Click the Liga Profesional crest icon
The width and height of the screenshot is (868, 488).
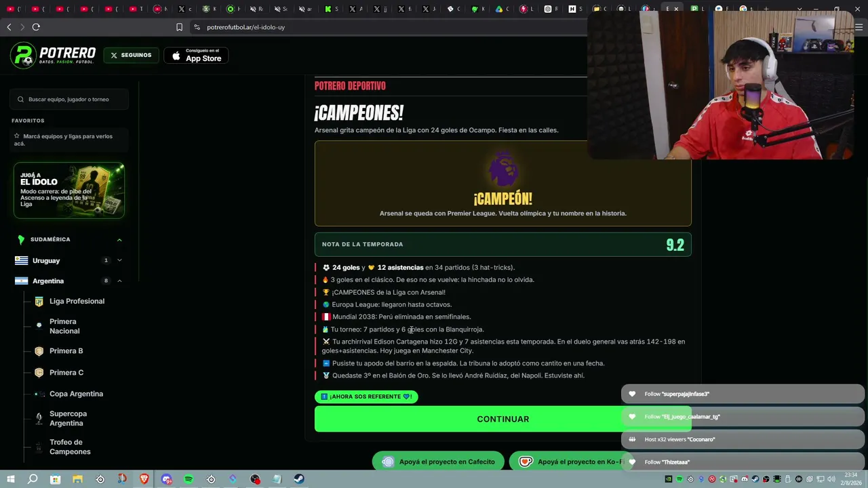click(x=39, y=301)
